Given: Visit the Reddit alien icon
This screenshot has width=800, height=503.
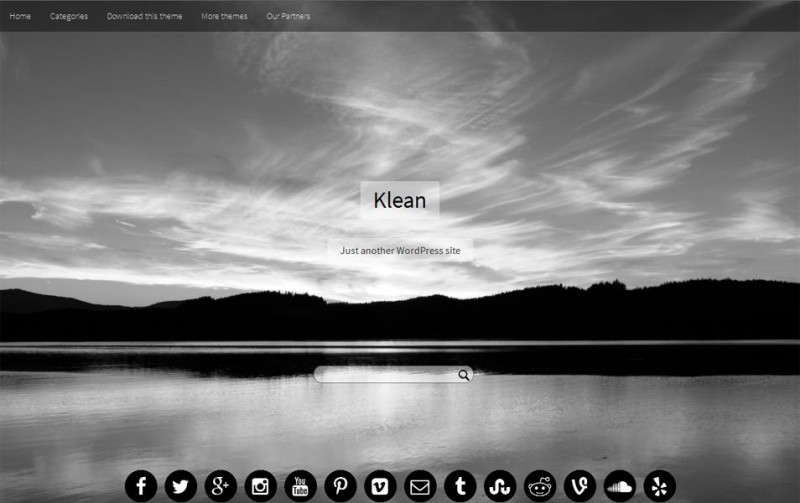Looking at the screenshot, I should [540, 486].
